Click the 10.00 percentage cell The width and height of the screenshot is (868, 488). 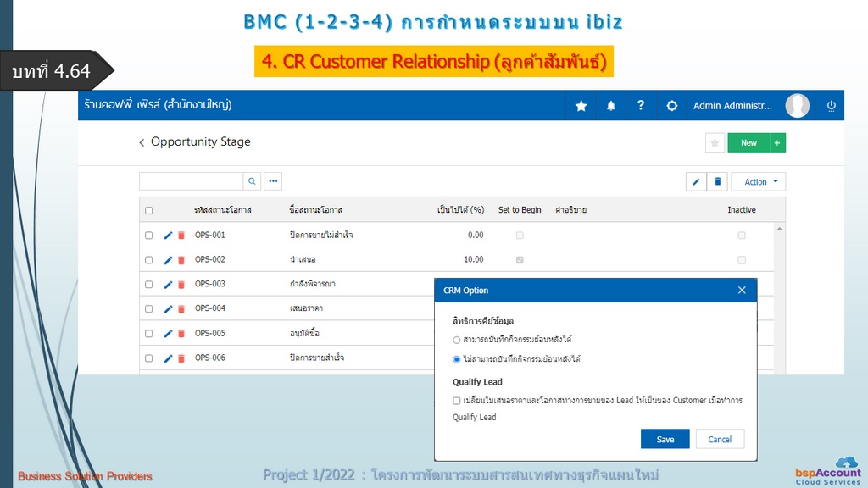473,259
